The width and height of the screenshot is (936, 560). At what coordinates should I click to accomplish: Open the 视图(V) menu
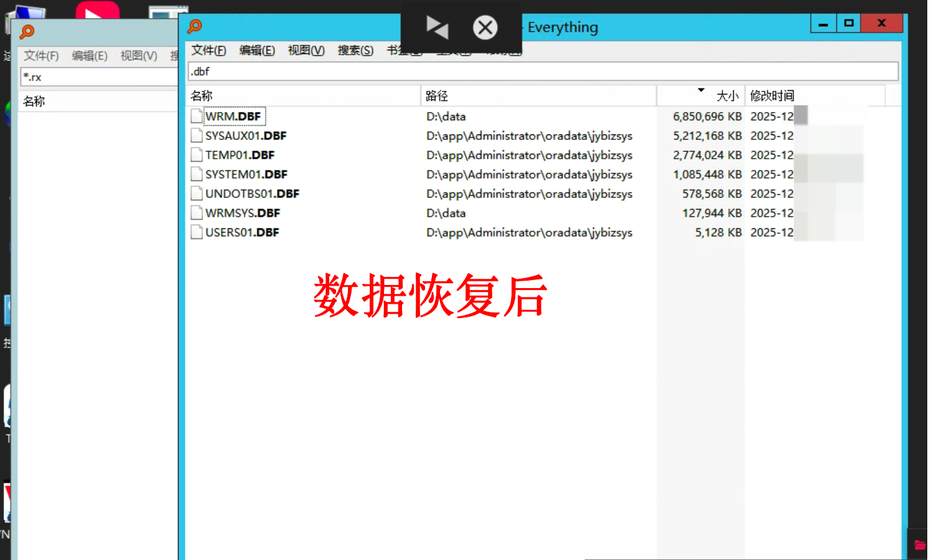pyautogui.click(x=306, y=50)
